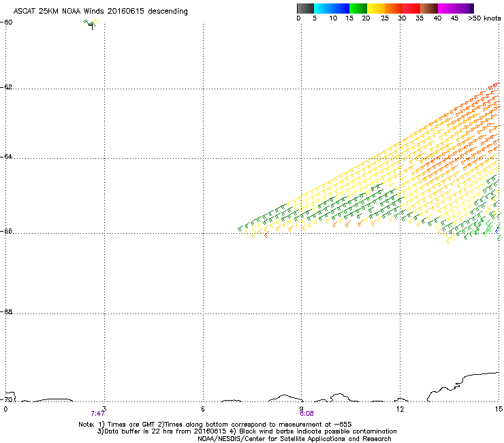Click the red wind barbs at swath top
Viewport: 504px width, 443px height.
[494, 86]
